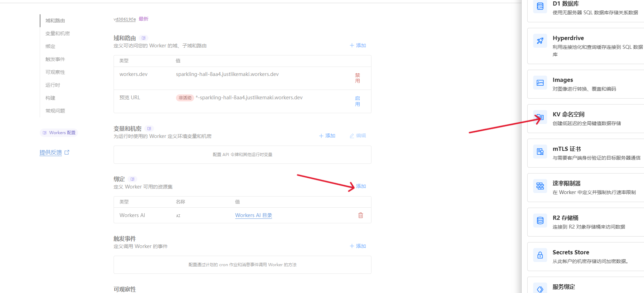The width and height of the screenshot is (644, 293).
Task: Delete the Workers AI binding trash icon
Action: (x=361, y=215)
